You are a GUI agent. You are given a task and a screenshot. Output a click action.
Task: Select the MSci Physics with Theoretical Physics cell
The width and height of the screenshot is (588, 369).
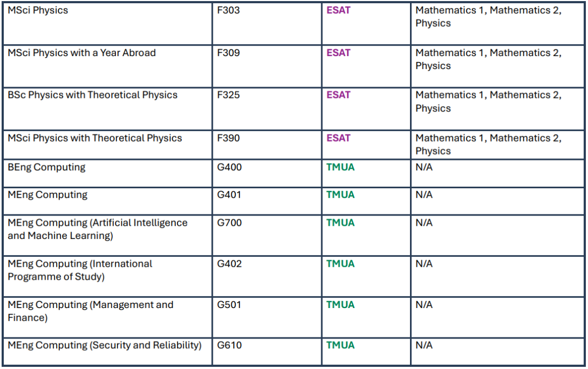click(x=95, y=138)
